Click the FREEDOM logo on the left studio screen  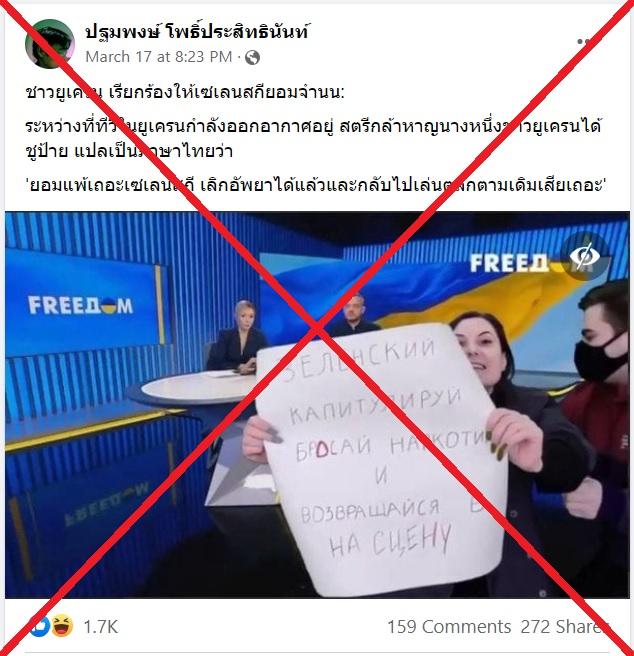click(x=81, y=305)
